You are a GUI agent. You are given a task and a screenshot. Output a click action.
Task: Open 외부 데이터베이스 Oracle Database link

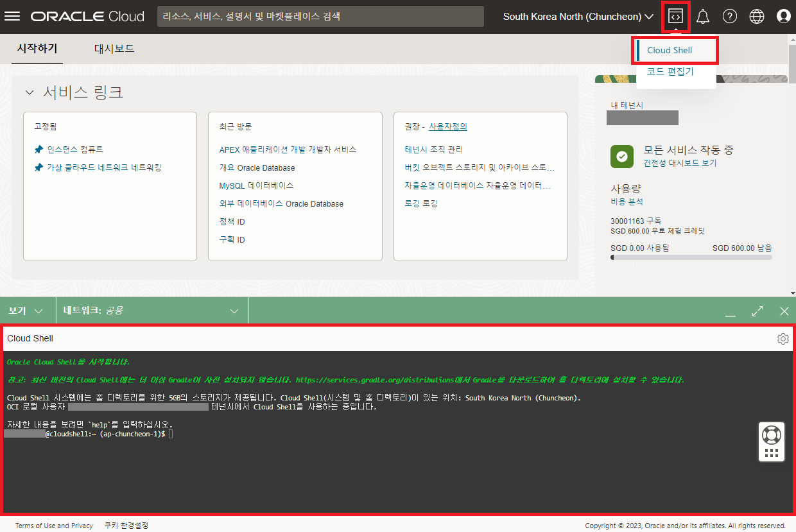(x=281, y=203)
